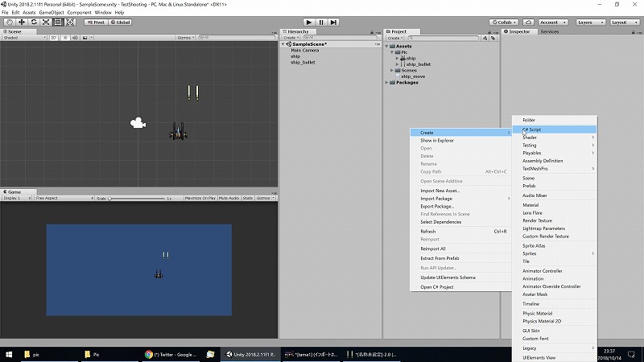Expand the ship sprite asset

(397, 58)
